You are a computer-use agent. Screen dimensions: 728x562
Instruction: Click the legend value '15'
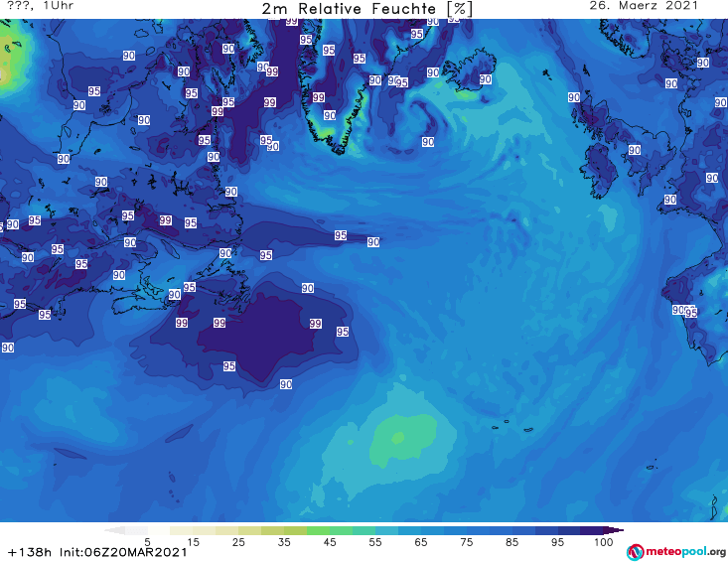point(193,542)
